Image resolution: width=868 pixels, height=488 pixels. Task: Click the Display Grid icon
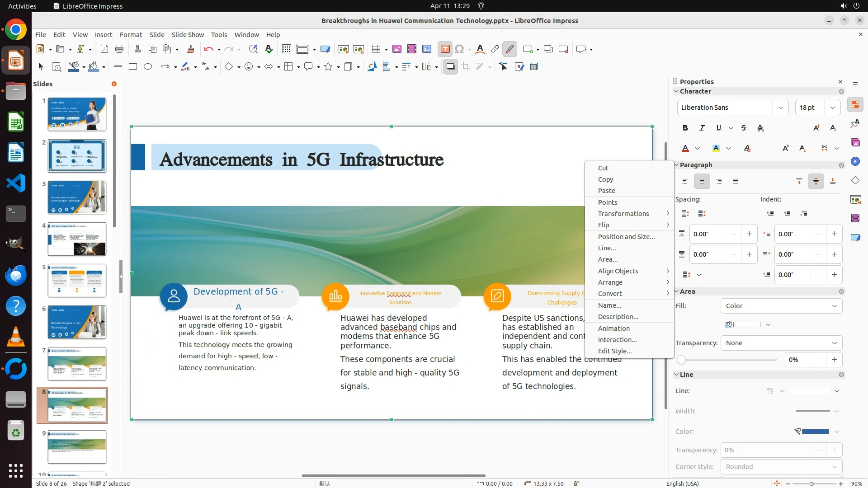click(286, 49)
